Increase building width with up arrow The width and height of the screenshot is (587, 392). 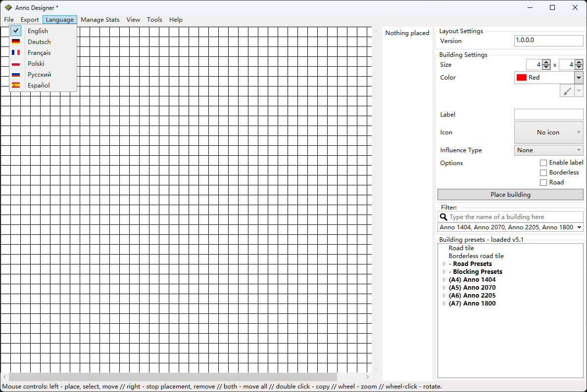click(x=546, y=62)
